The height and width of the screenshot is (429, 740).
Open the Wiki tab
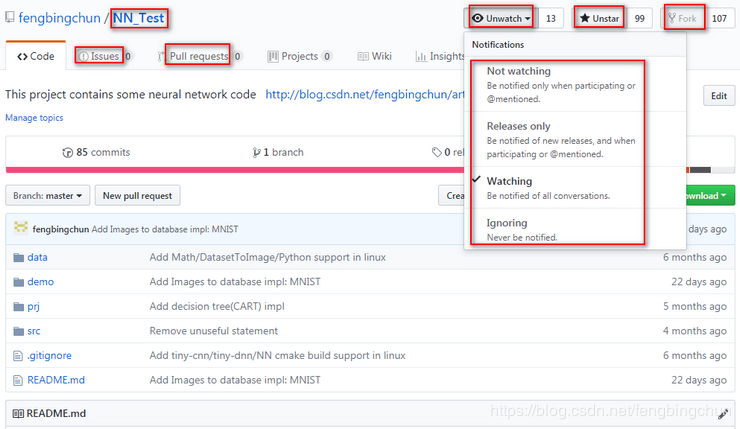(375, 56)
